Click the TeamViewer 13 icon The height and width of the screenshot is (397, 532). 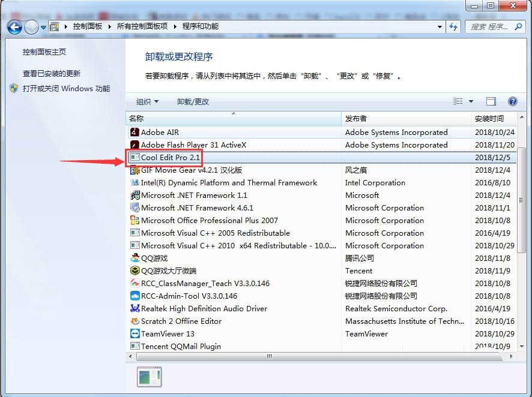click(x=135, y=333)
